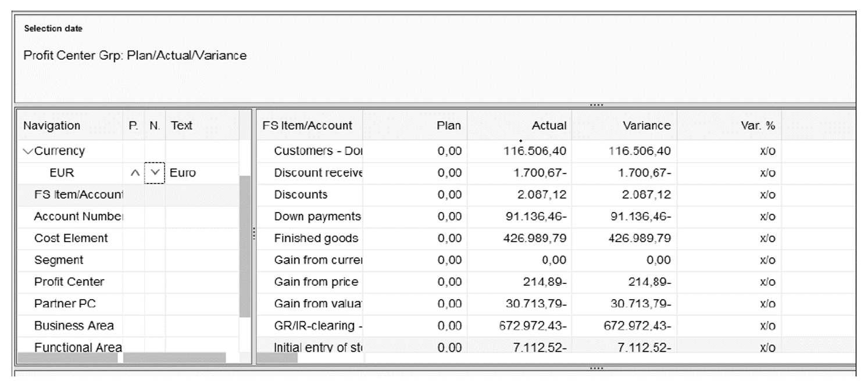868x385 pixels.
Task: Select the Down payments row
Action: coord(317,217)
